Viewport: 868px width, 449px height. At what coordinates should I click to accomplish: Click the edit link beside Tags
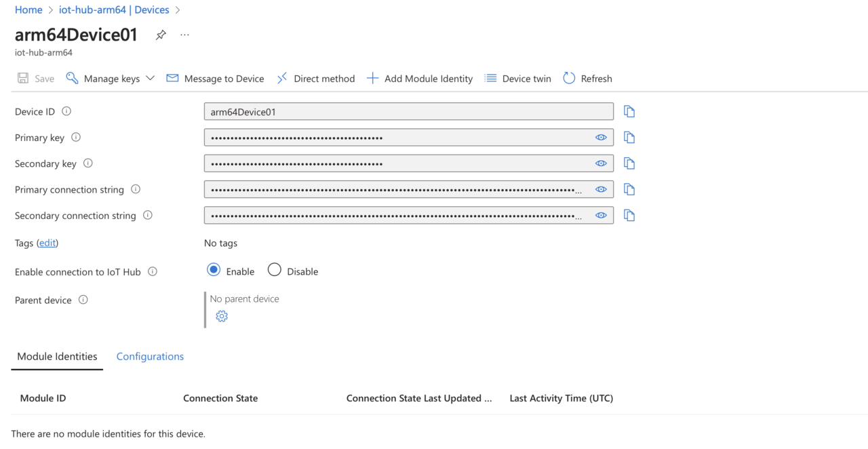(47, 243)
